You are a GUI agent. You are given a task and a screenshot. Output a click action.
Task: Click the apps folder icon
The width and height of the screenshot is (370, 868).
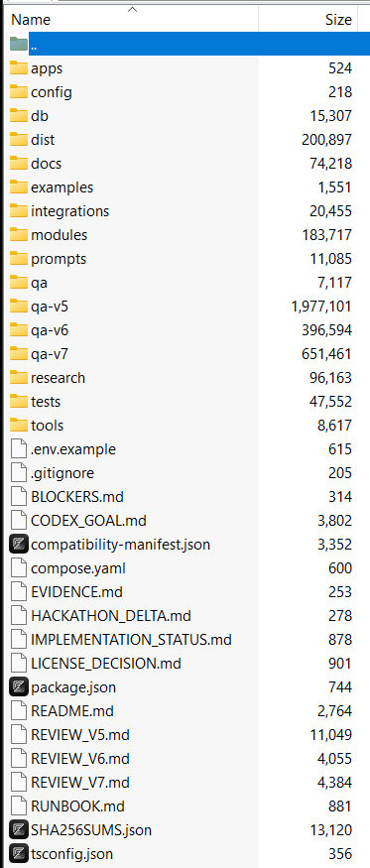(x=19, y=68)
